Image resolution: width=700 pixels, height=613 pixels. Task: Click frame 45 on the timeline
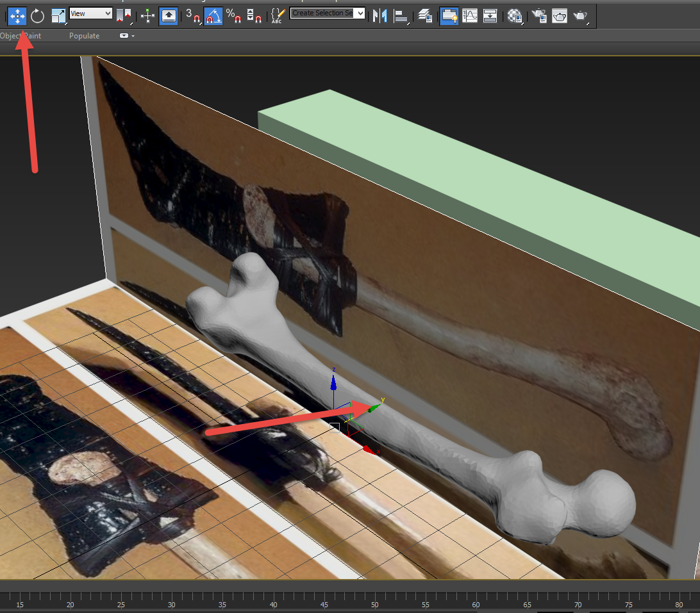(324, 605)
